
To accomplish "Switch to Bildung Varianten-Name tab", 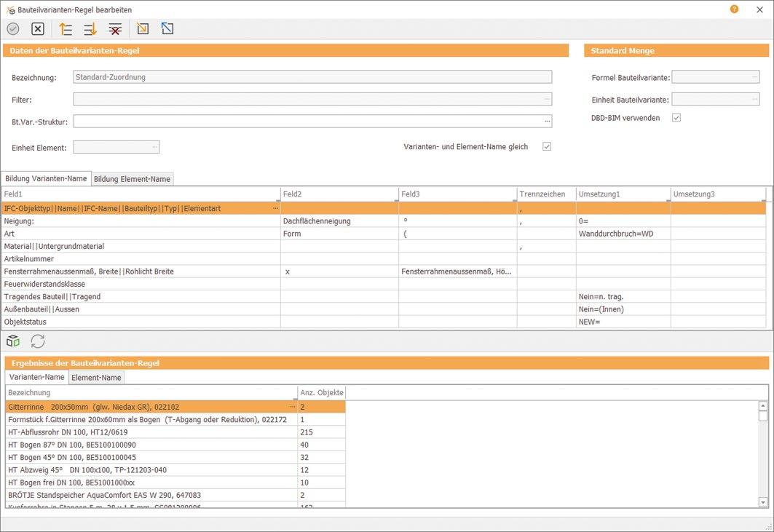I will click(x=46, y=178).
